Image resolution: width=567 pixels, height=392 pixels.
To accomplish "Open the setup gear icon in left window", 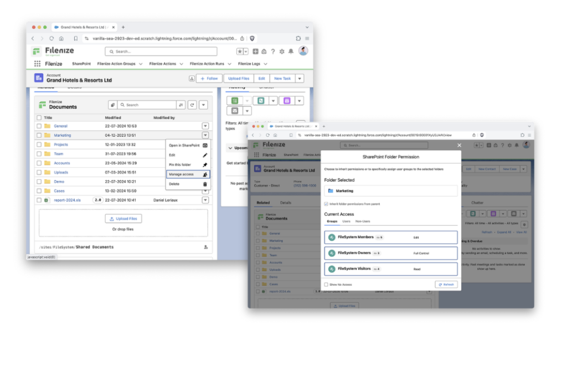I will tap(282, 51).
